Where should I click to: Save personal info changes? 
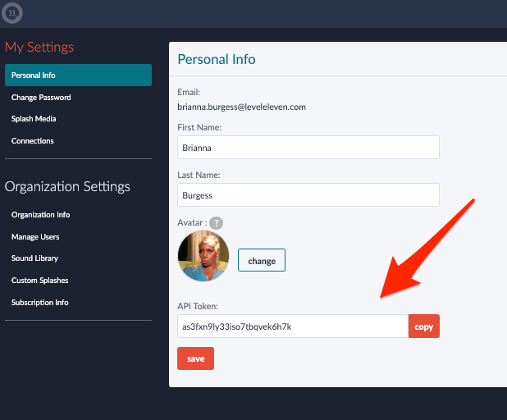[195, 358]
